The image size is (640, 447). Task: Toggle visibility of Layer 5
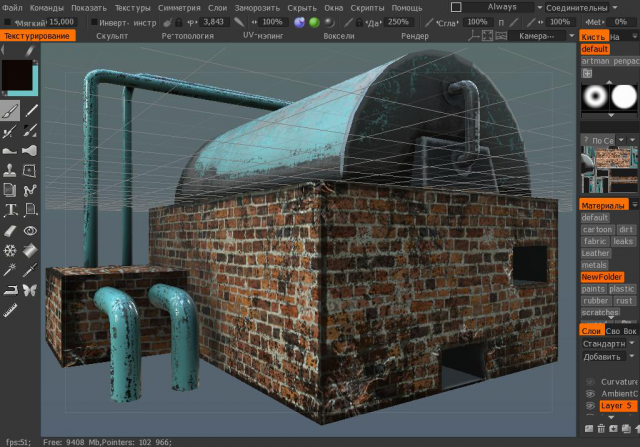[x=590, y=406]
